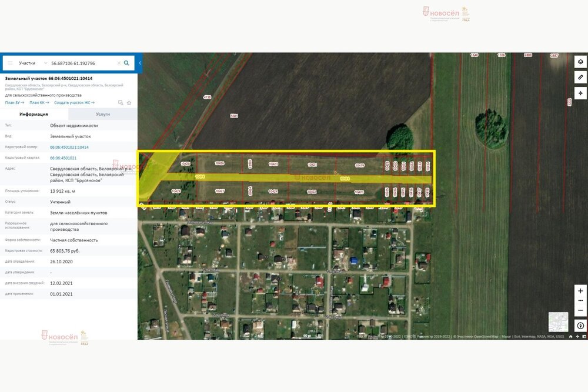Click the status value Учтенный

(x=61, y=202)
